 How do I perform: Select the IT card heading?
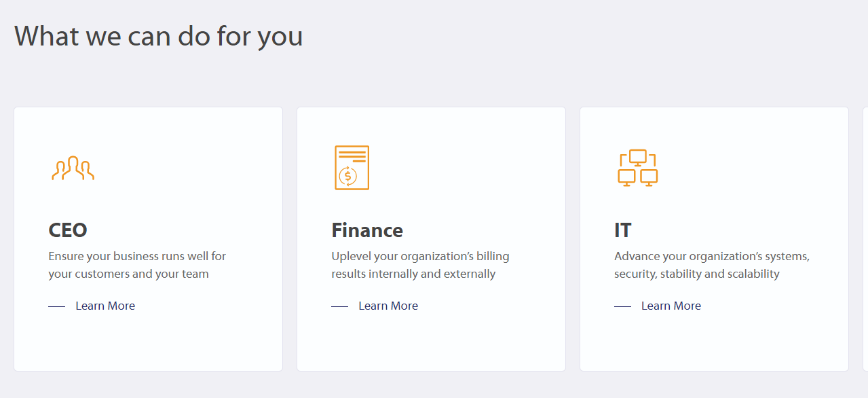[623, 230]
